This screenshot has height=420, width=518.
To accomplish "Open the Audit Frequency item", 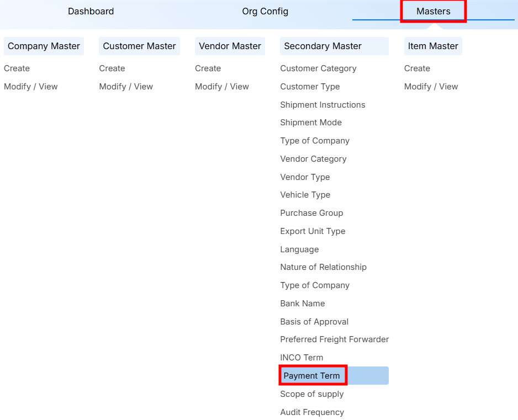I will (311, 412).
